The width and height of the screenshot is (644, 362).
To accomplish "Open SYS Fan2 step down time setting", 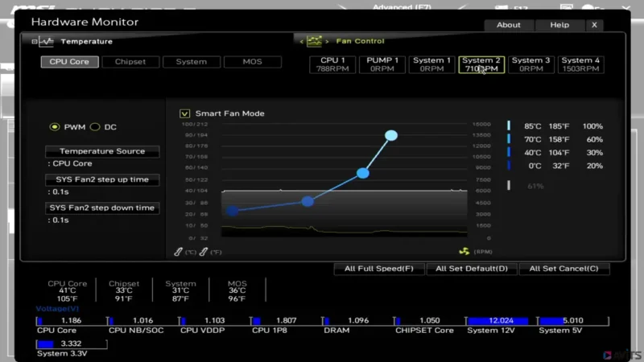I will click(x=102, y=208).
